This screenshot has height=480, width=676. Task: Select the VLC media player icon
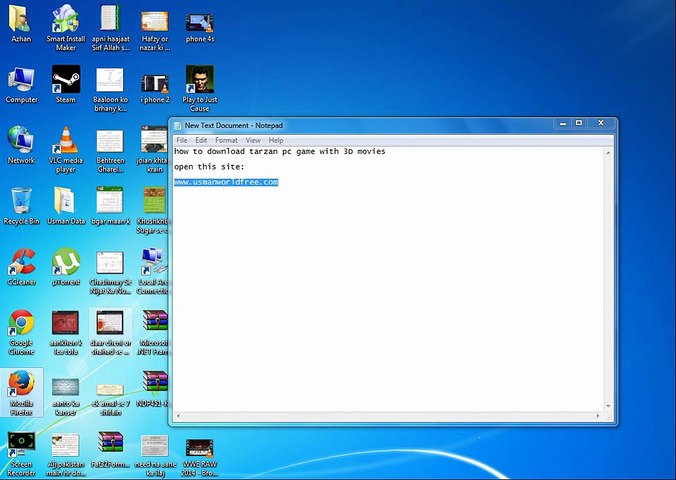pos(65,140)
